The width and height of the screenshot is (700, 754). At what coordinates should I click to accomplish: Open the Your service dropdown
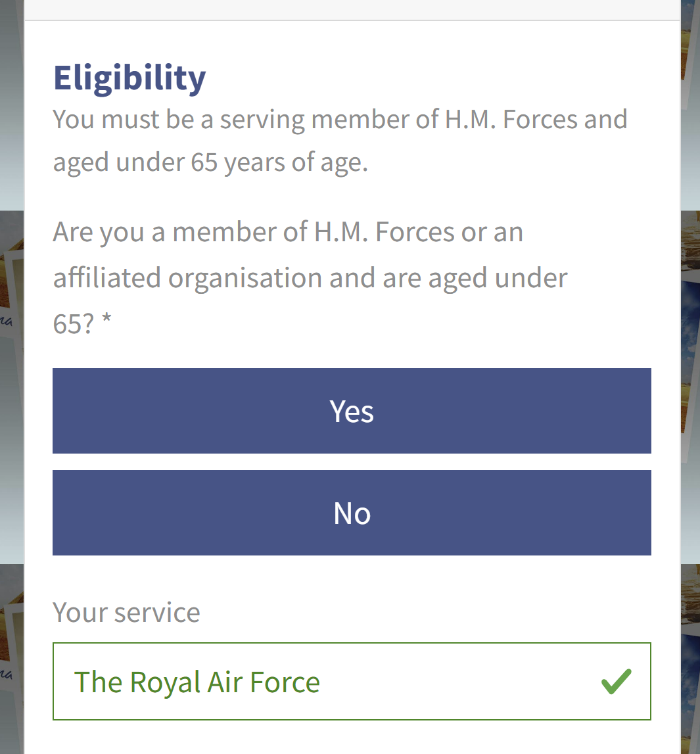coord(352,682)
